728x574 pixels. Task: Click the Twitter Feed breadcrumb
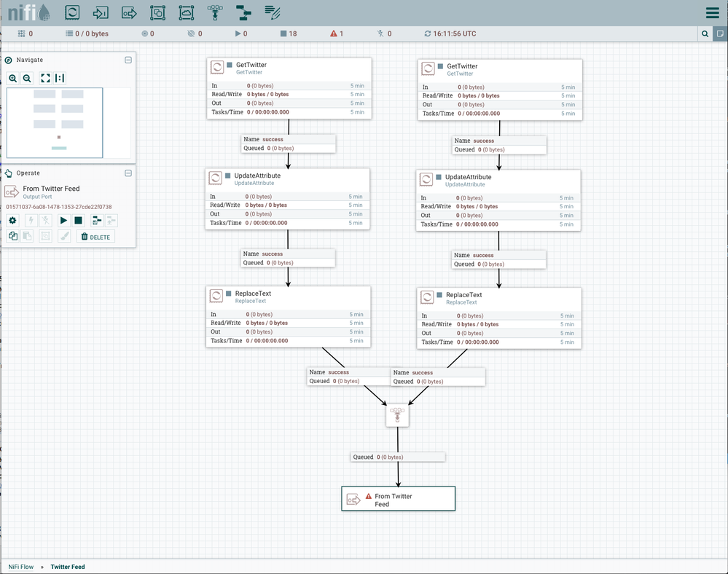click(67, 567)
